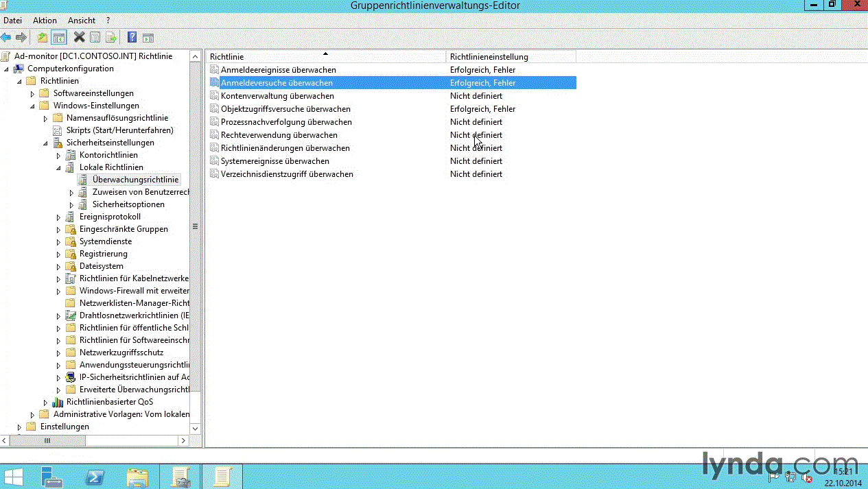The height and width of the screenshot is (489, 868).
Task: Click policy icon next to Anmeldeereignisse überwachen
Action: coord(214,70)
